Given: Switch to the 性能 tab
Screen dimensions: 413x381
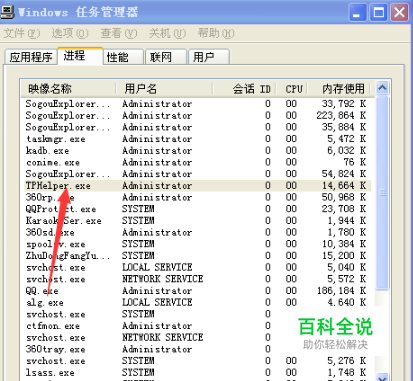Looking at the screenshot, I should coord(123,57).
